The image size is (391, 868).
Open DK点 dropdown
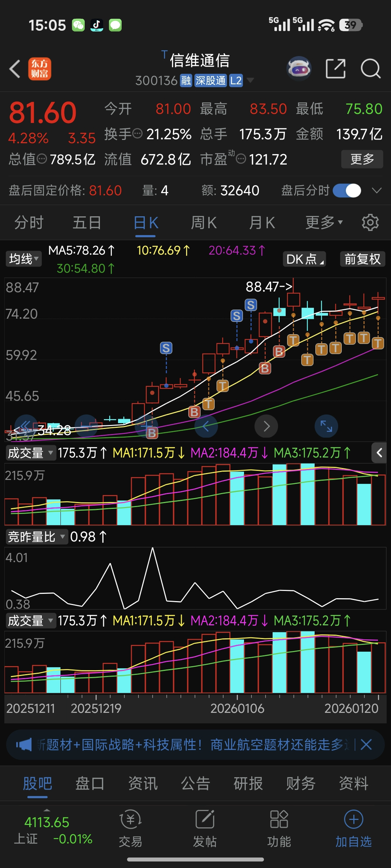[x=304, y=259]
